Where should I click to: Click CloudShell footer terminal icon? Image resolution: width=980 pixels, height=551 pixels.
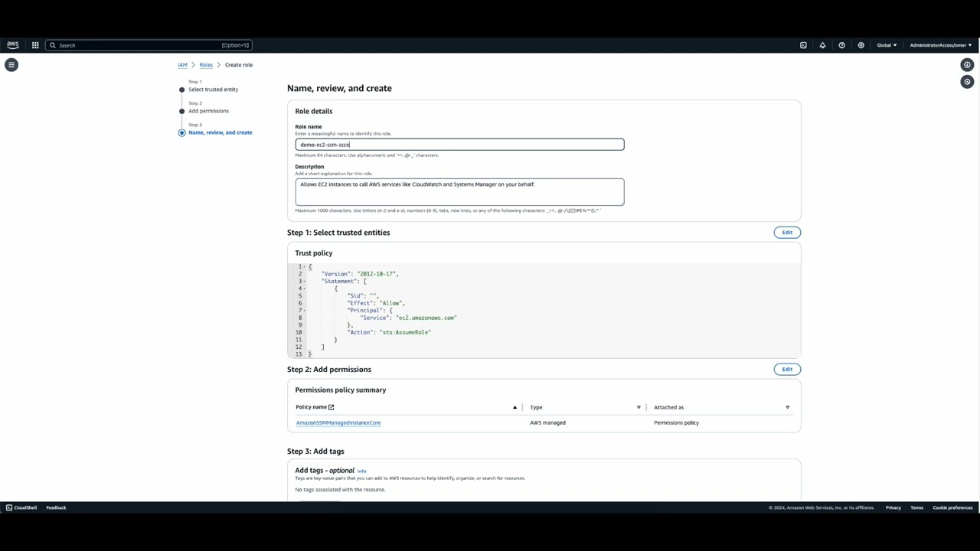9,507
